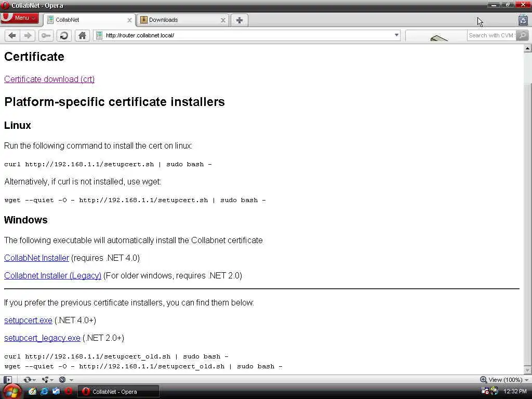Screen dimensions: 532x399
Task: Open the colorful globe system tray icon
Action: click(495, 391)
